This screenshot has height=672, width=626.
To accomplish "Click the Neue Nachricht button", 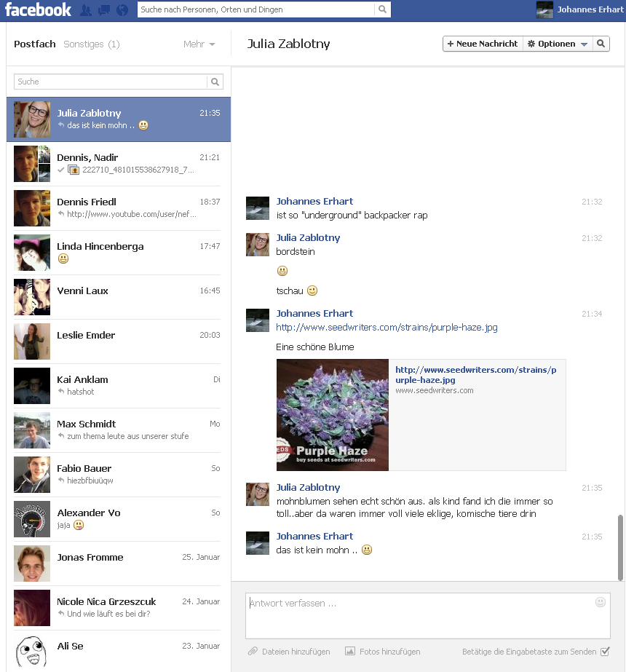I will [x=483, y=44].
